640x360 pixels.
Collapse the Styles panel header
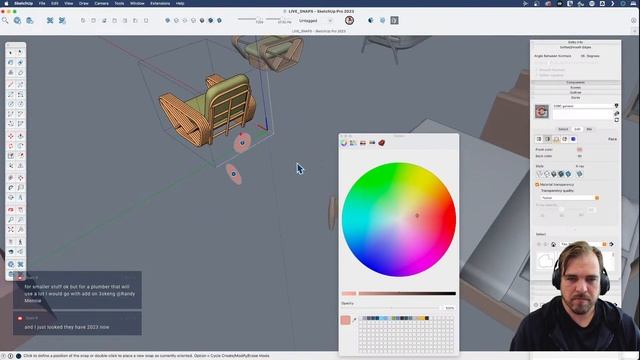[576, 98]
